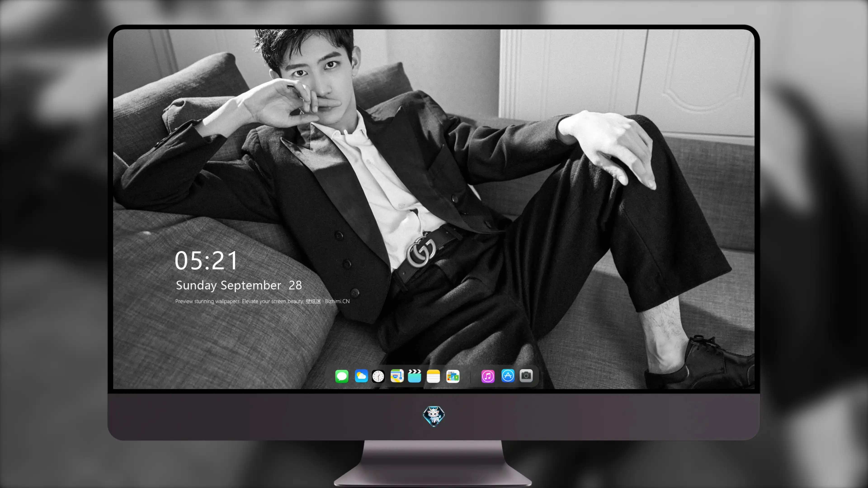
Task: Click the Bizhimi.CN wallpaper preview caption
Action: click(x=262, y=301)
